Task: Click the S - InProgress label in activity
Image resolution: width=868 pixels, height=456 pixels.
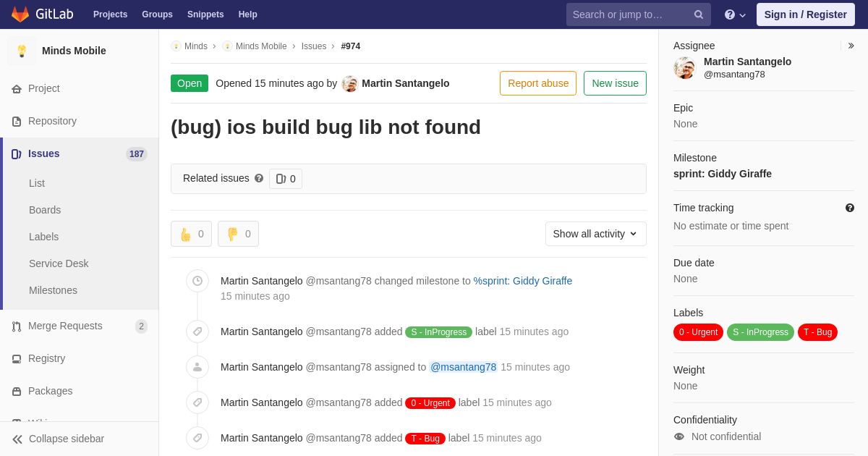Action: tap(438, 332)
